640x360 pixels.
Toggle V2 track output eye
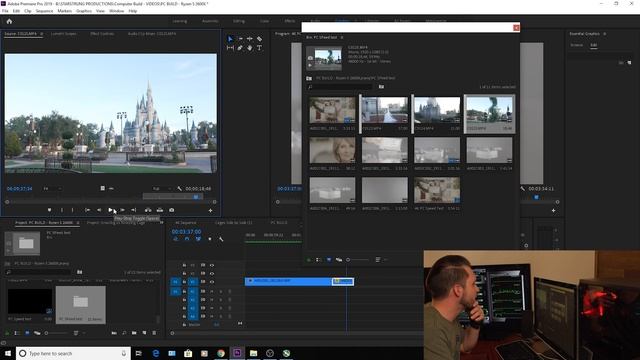click(x=212, y=273)
